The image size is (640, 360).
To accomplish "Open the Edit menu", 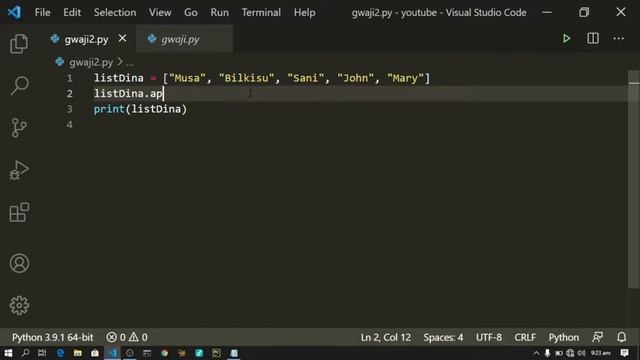I will click(x=72, y=13).
